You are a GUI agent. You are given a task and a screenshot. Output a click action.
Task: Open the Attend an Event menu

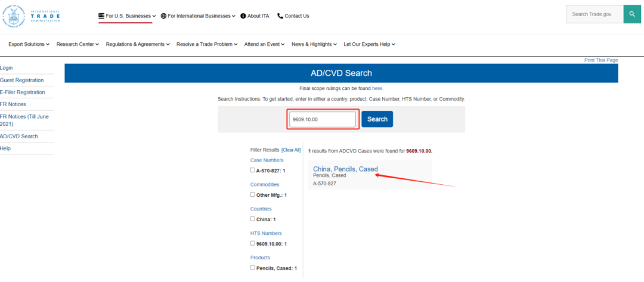(264, 44)
